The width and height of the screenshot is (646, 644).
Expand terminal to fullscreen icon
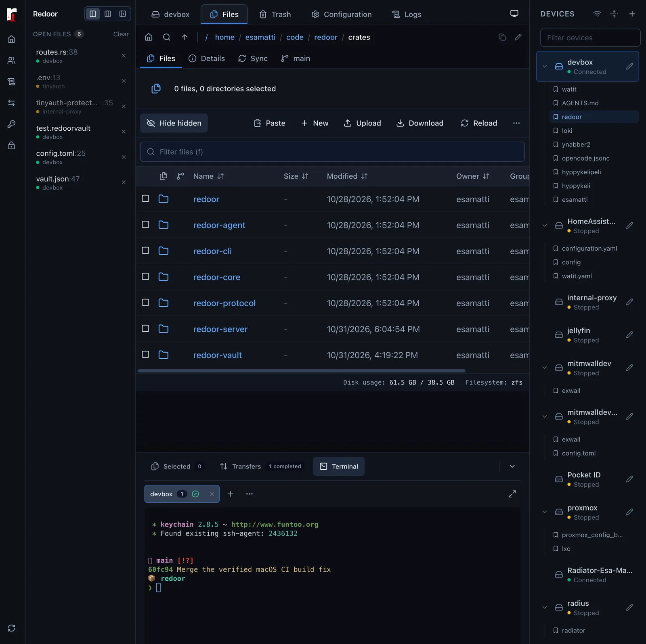(512, 494)
